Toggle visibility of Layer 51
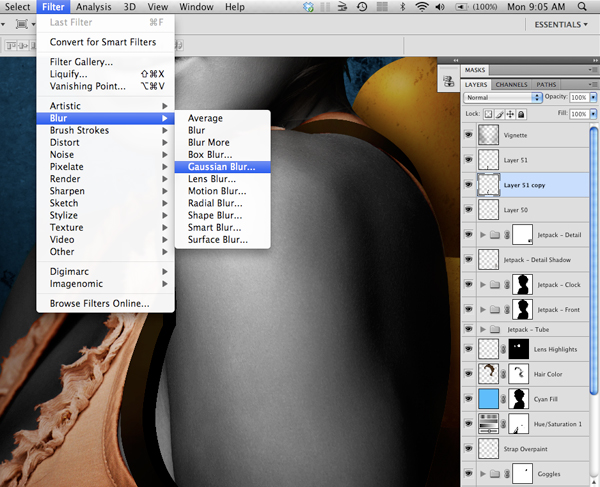Screen dimensions: 600x487 click(x=468, y=160)
